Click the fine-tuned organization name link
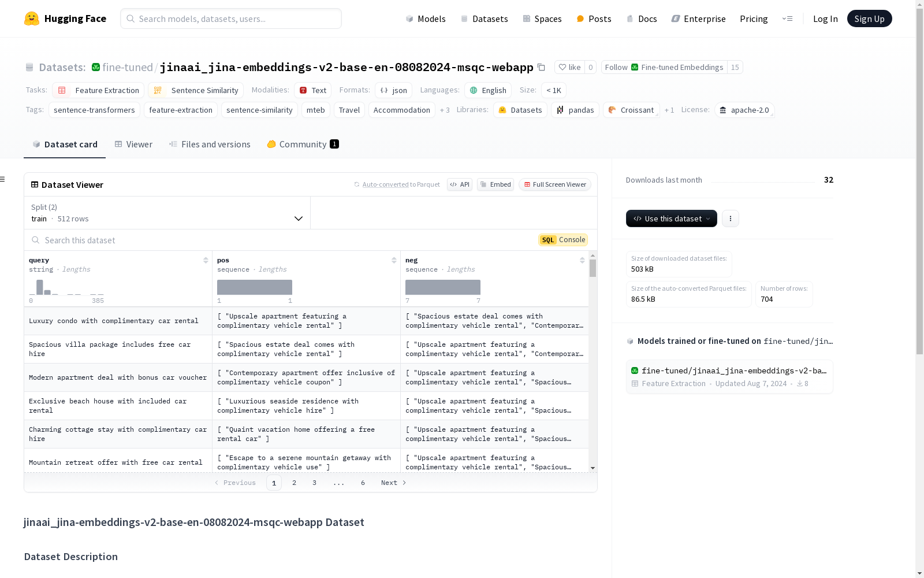The image size is (924, 578). 128,67
